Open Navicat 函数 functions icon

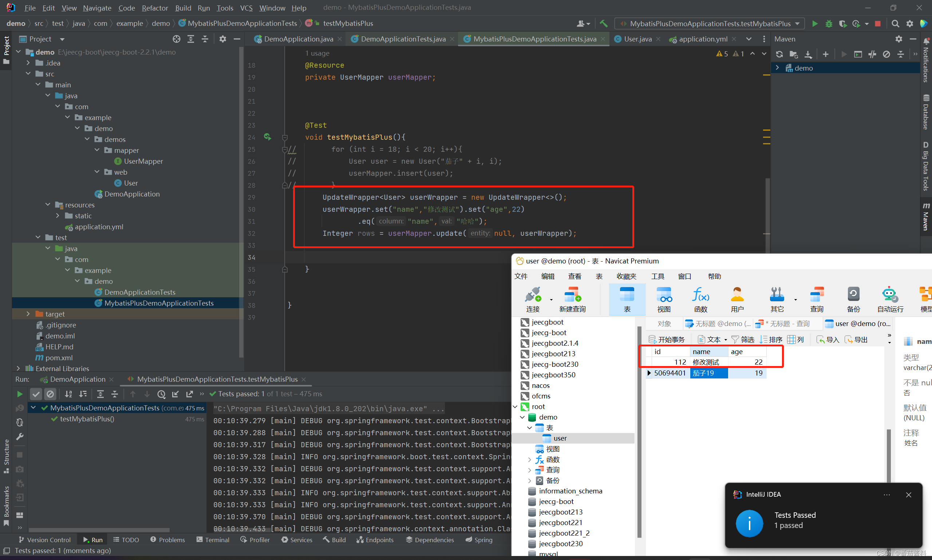pyautogui.click(x=700, y=299)
